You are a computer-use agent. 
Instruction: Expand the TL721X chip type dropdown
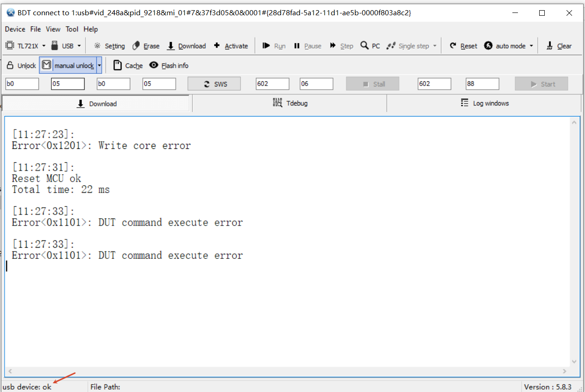[26, 46]
